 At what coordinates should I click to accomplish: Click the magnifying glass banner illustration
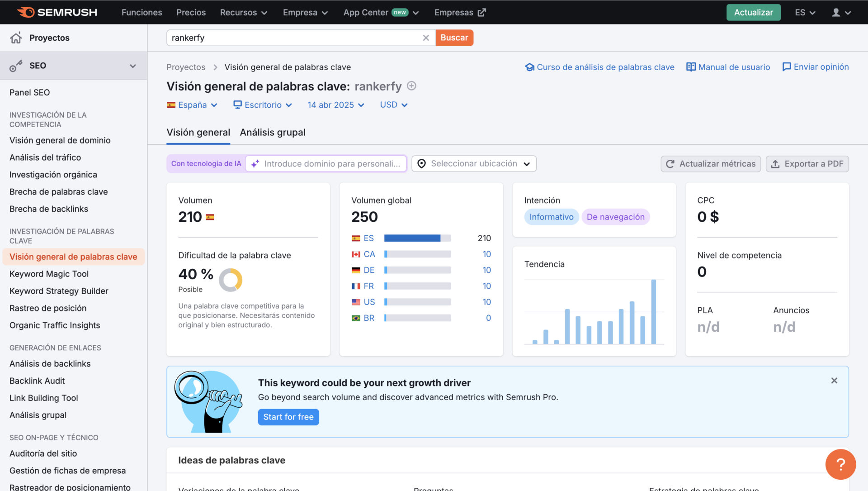point(209,402)
